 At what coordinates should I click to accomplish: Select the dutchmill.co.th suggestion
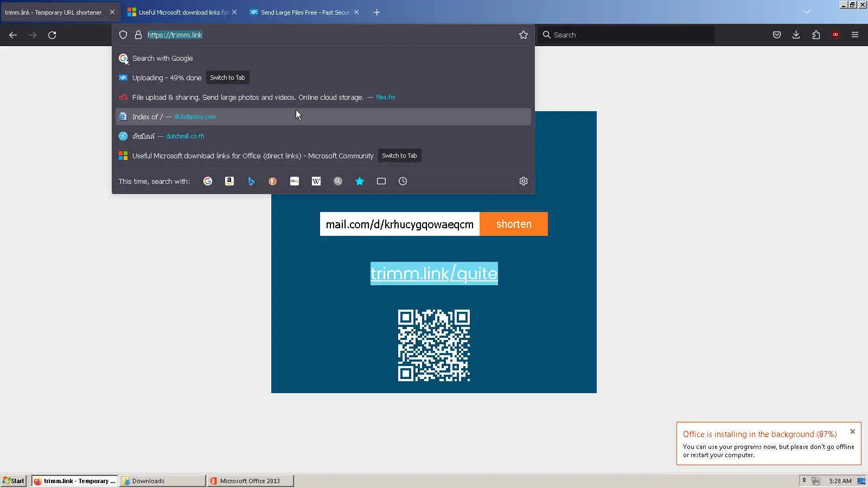(323, 136)
